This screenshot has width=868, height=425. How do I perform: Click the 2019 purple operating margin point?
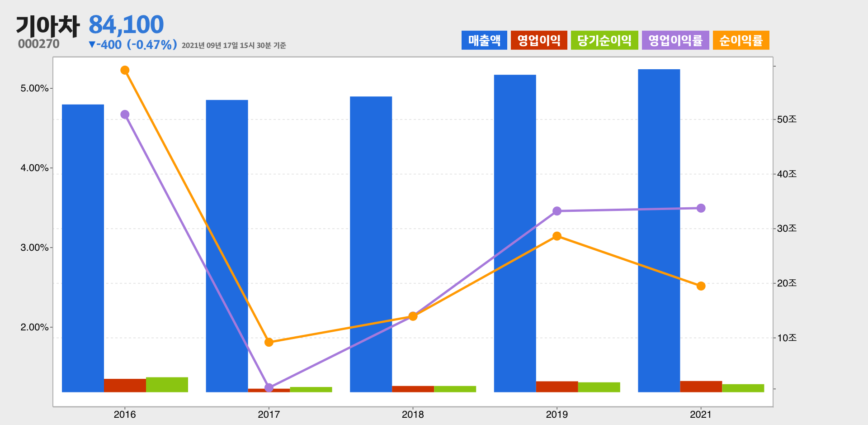557,211
